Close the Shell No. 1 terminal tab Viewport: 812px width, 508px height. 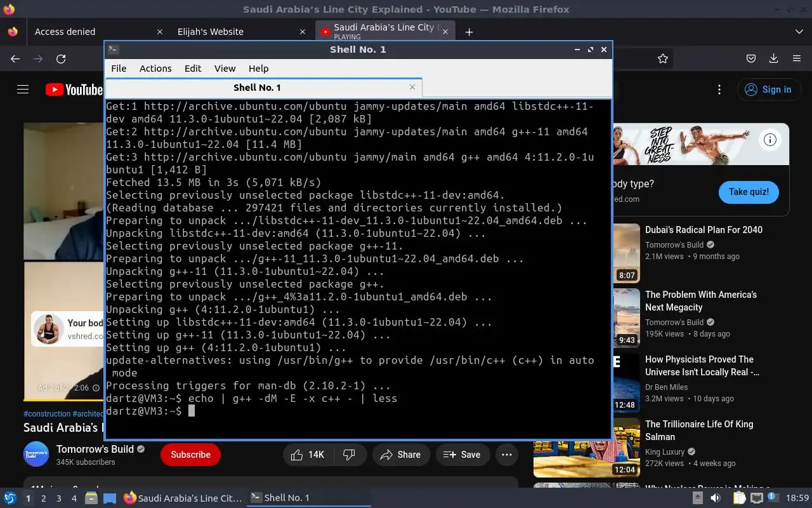coord(412,87)
